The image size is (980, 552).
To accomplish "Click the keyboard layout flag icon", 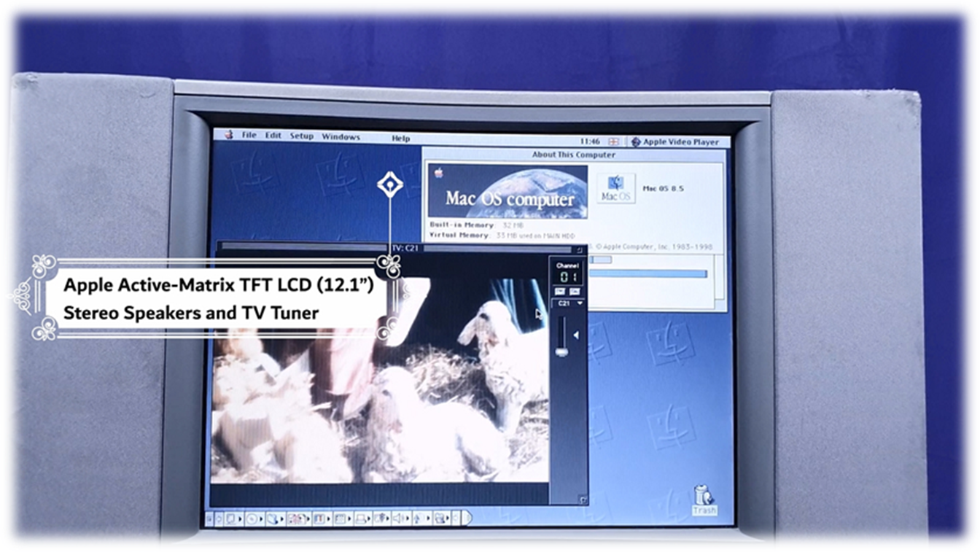I will coord(614,141).
